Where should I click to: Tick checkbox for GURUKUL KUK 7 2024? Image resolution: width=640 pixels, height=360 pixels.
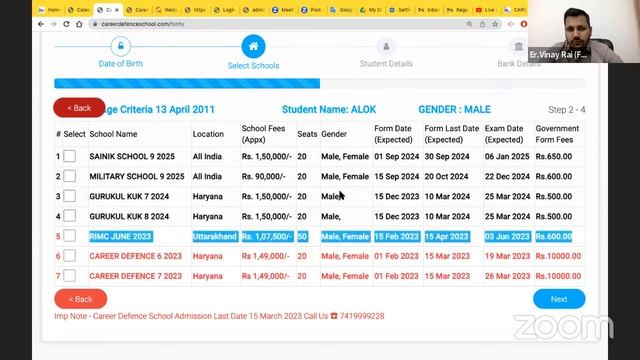pyautogui.click(x=69, y=196)
